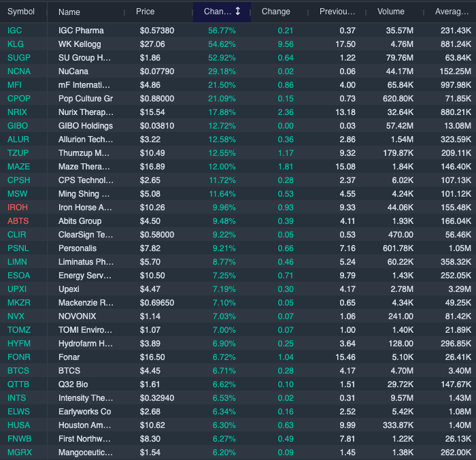Click the 152.25M average volume cell

pos(456,71)
